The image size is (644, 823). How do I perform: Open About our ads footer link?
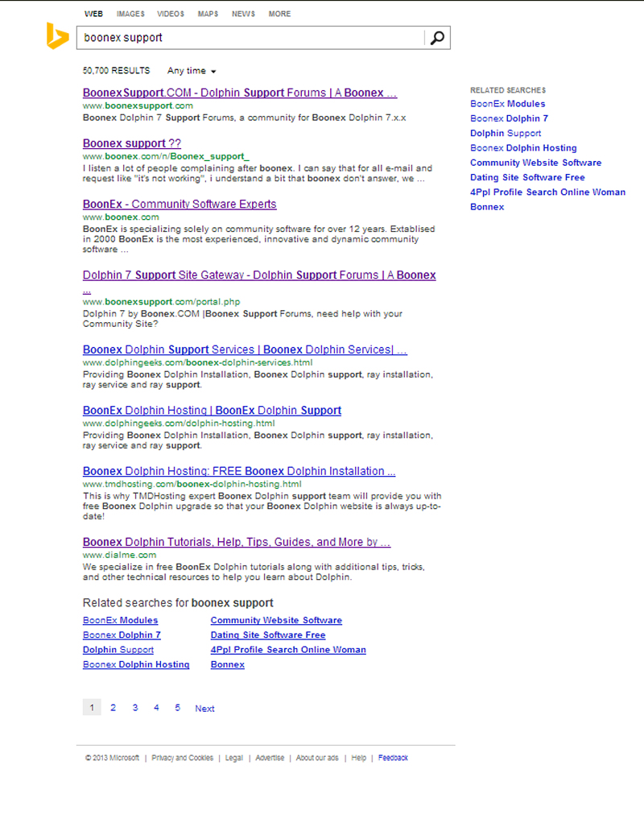click(317, 758)
